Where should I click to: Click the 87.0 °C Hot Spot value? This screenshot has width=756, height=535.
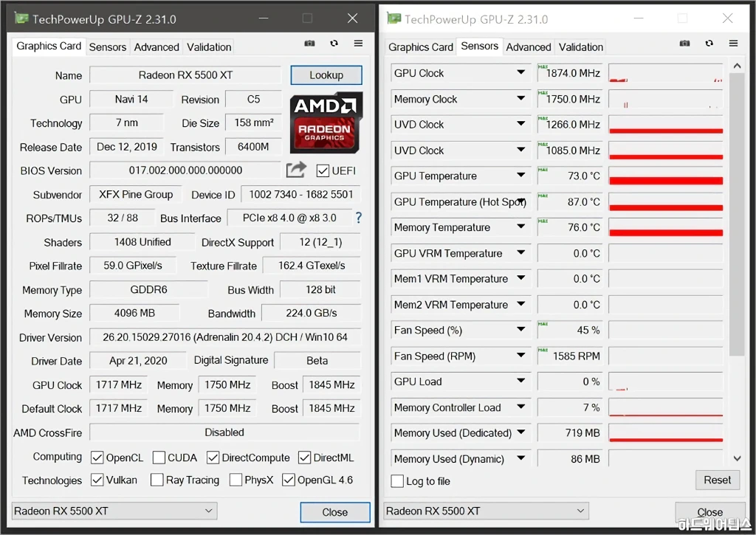tap(569, 202)
